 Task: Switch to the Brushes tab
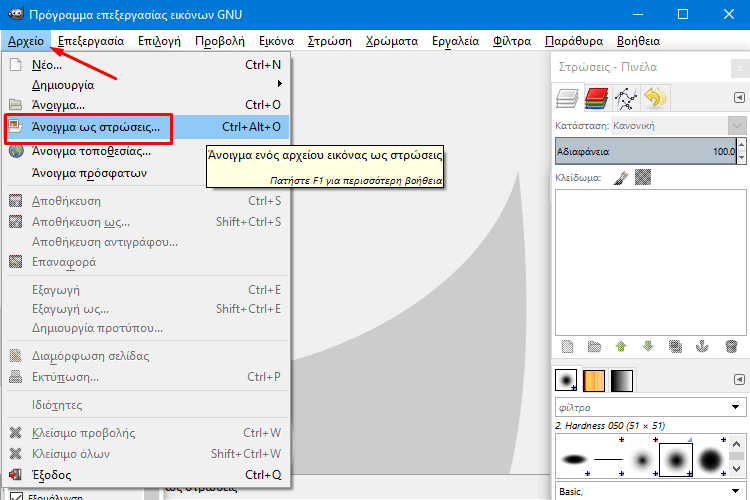click(566, 380)
